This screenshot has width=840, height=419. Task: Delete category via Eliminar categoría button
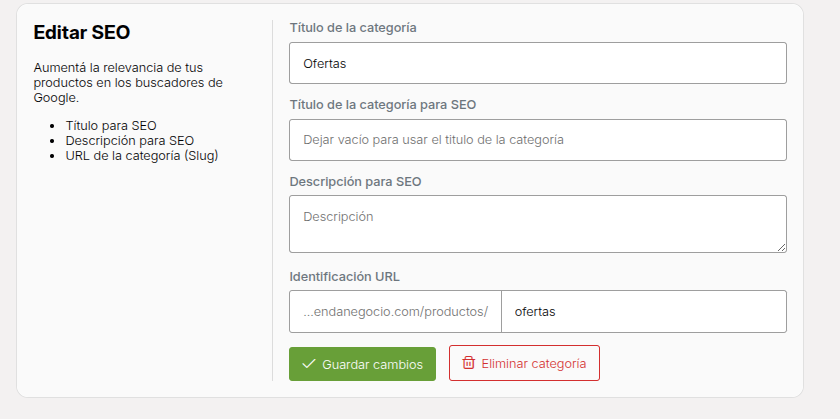(x=524, y=363)
